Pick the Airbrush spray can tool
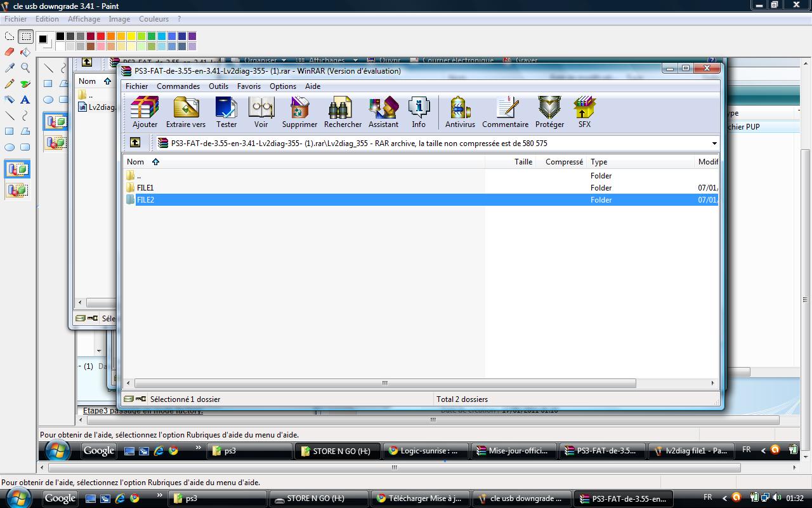The image size is (812, 508). click(x=10, y=100)
